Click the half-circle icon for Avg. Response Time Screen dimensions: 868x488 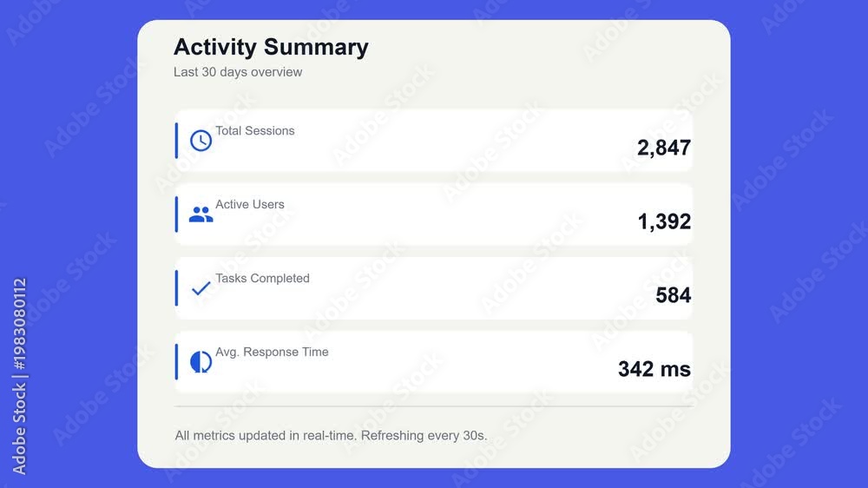pyautogui.click(x=201, y=362)
